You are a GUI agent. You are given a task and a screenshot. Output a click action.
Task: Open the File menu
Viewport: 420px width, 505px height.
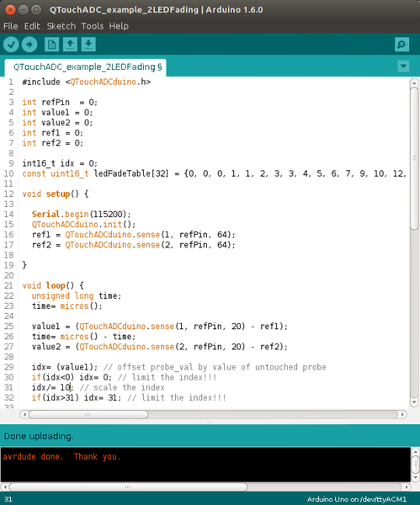point(11,26)
